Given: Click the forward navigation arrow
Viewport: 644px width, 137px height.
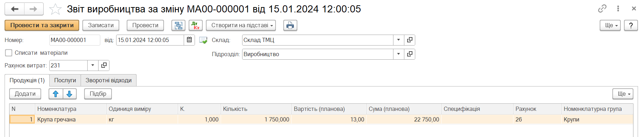Looking at the screenshot, I should click(x=34, y=9).
